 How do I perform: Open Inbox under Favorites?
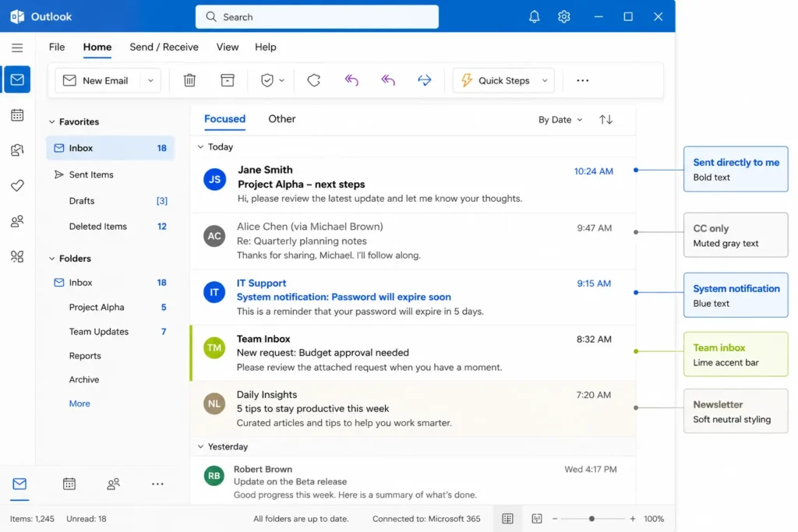tap(110, 148)
